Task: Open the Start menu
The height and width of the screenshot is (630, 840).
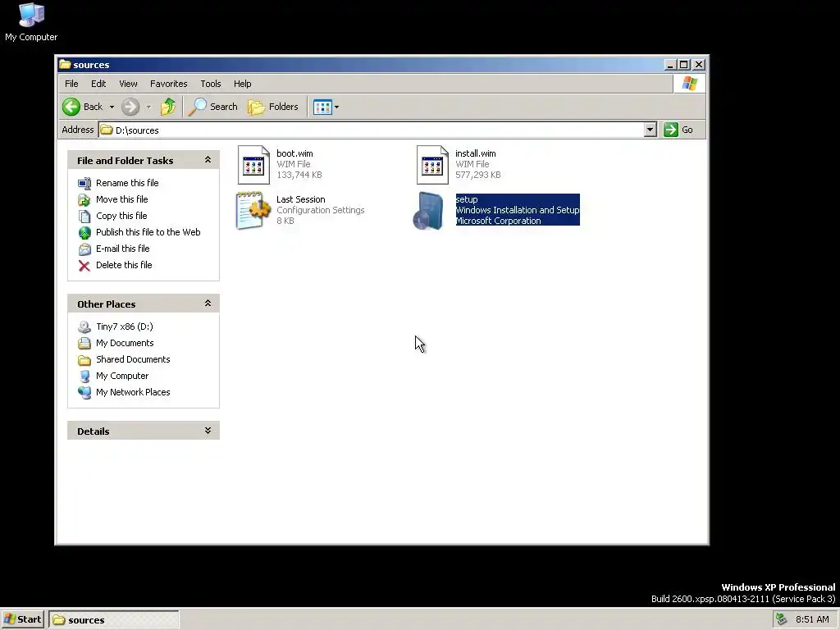Action: point(22,619)
